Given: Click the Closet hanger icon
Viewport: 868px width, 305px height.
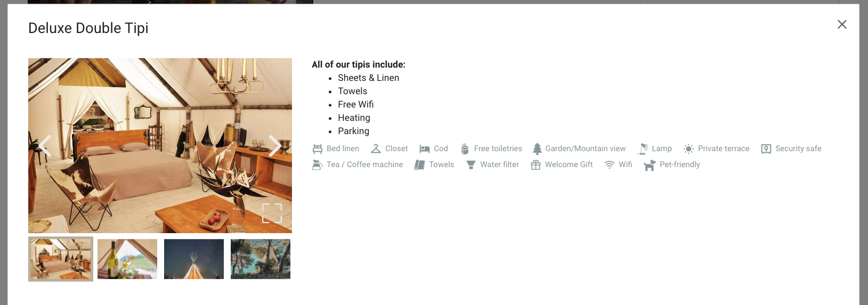Looking at the screenshot, I should point(376,149).
